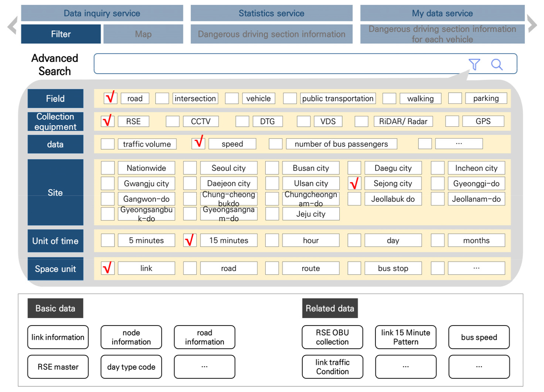Check the RiDAR/ Radar checkbox
Screen dimensions: 544x392
tap(361, 121)
